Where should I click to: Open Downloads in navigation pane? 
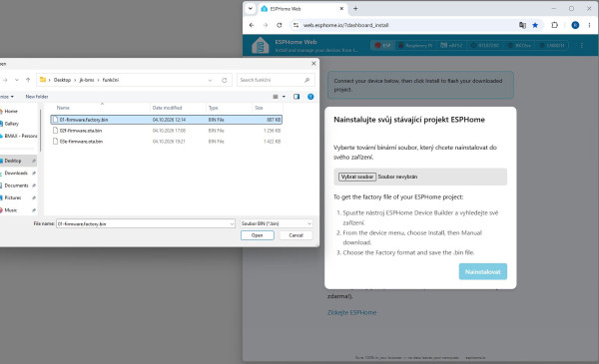(x=16, y=174)
